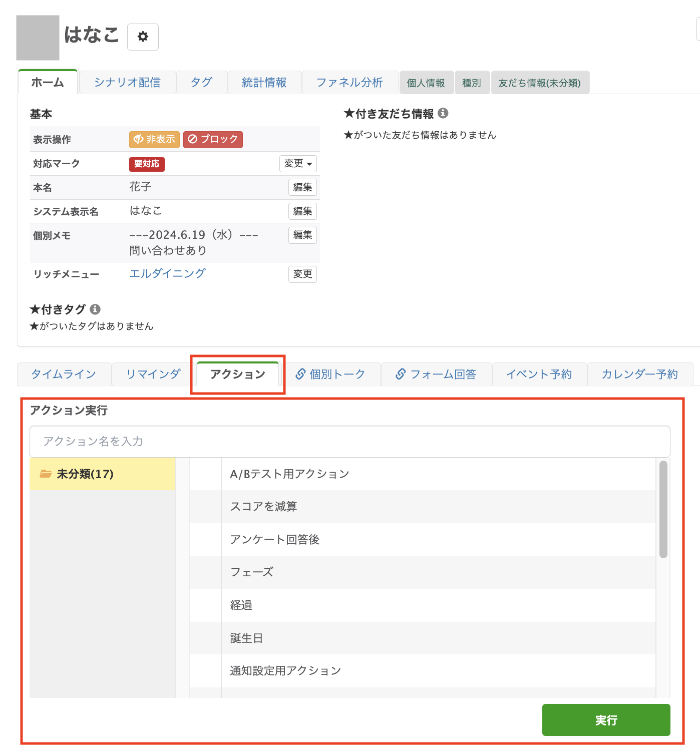Click the アクション名を入力 search field

tap(349, 441)
